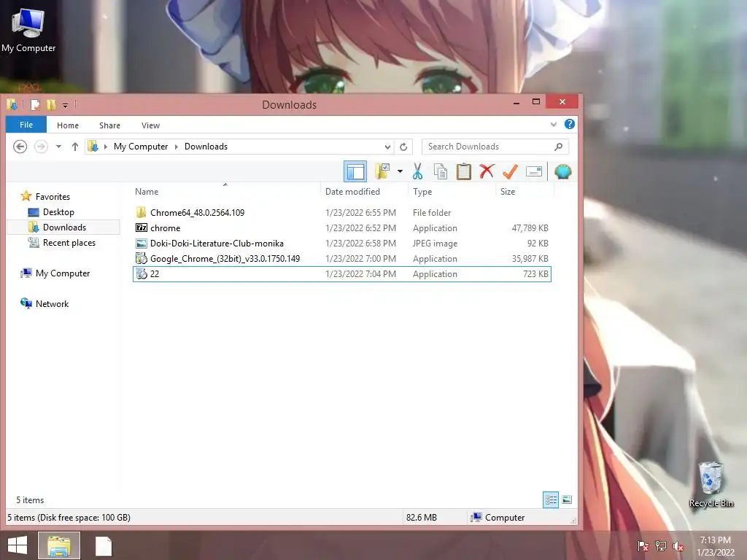Click the envelope icon in the toolbar
The width and height of the screenshot is (747, 560).
click(533, 171)
